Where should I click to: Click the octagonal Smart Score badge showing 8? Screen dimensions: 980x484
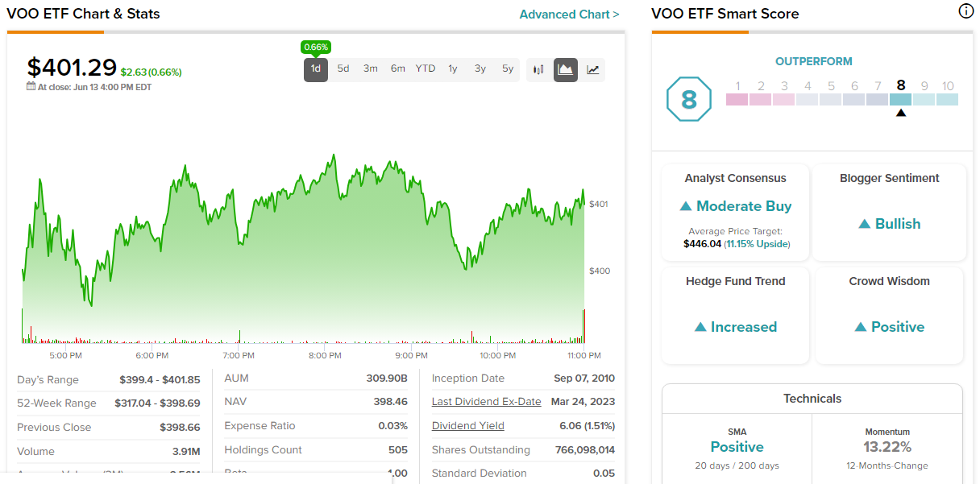pyautogui.click(x=689, y=100)
